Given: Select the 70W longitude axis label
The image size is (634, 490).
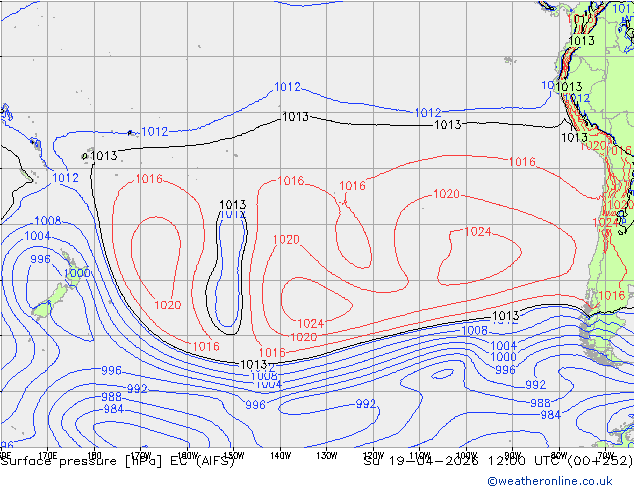Looking at the screenshot, I should tap(605, 455).
